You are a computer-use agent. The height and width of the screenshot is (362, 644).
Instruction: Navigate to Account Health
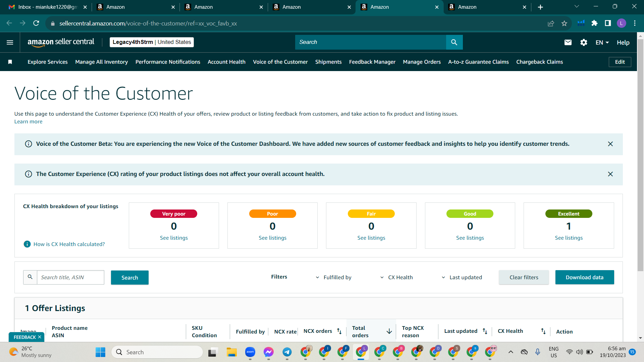click(226, 62)
